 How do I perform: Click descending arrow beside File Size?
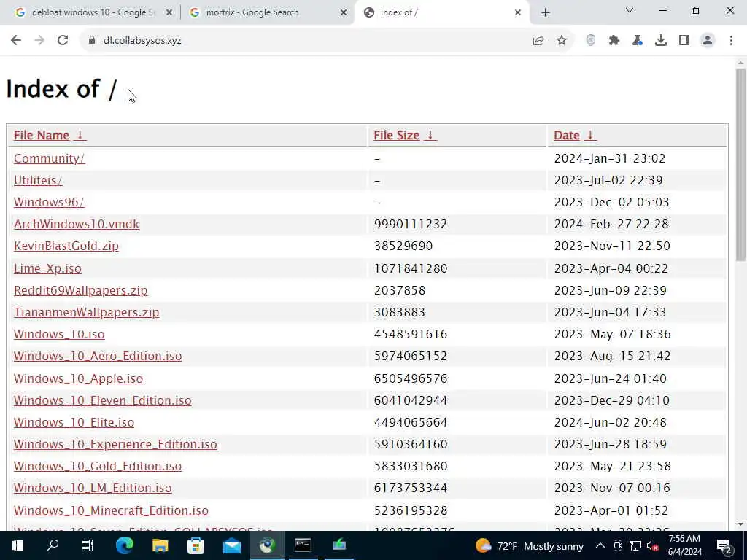tap(430, 135)
